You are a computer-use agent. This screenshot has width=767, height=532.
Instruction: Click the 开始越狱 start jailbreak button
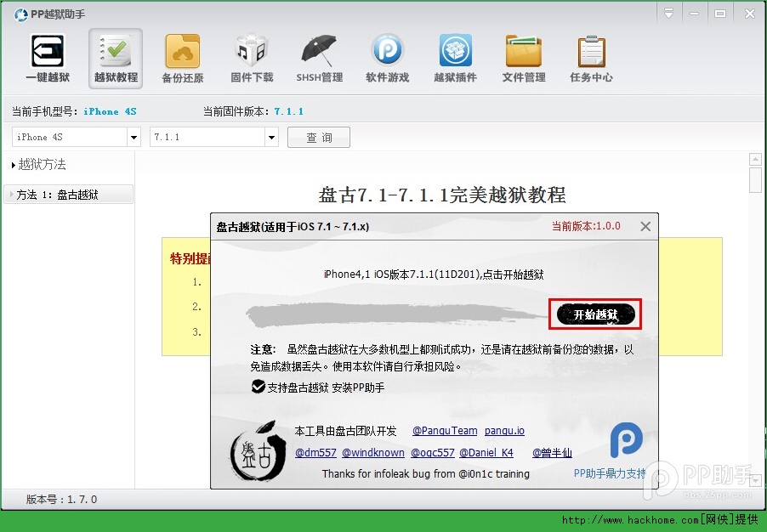click(595, 314)
